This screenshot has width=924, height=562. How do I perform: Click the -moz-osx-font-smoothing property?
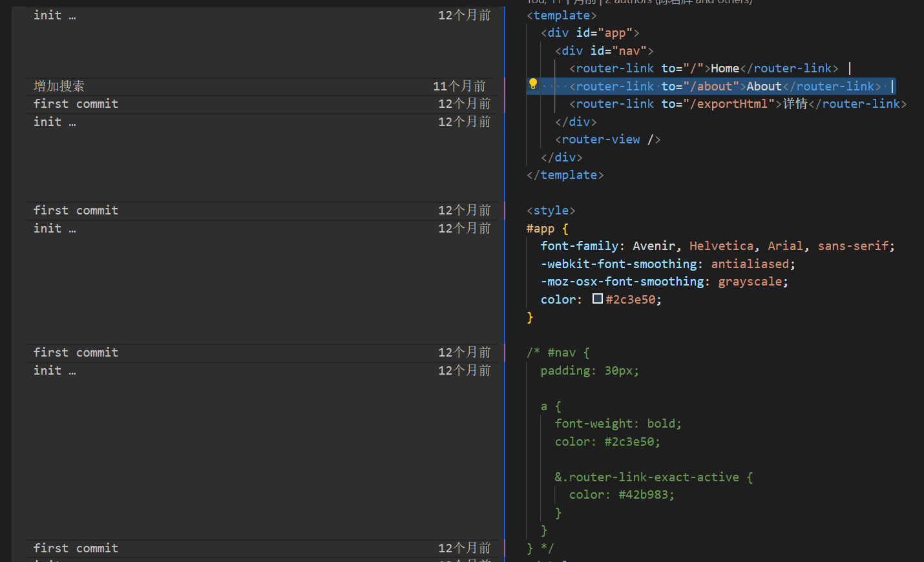(622, 282)
